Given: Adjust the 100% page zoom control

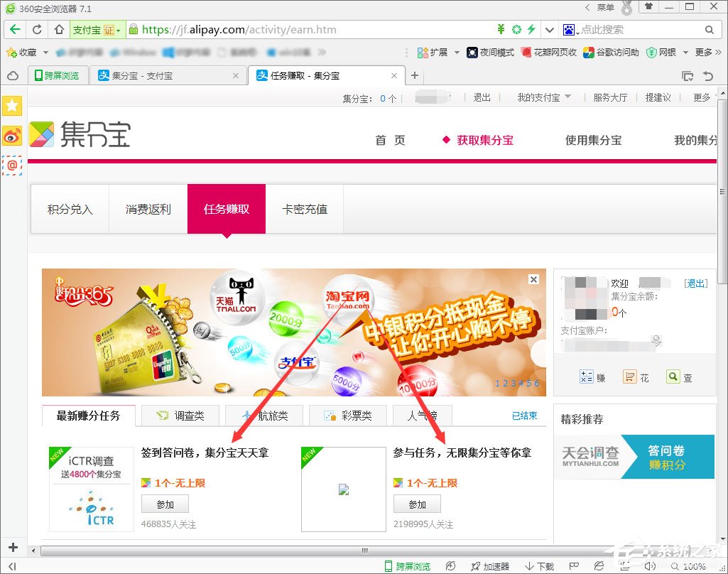Looking at the screenshot, I should [690, 566].
